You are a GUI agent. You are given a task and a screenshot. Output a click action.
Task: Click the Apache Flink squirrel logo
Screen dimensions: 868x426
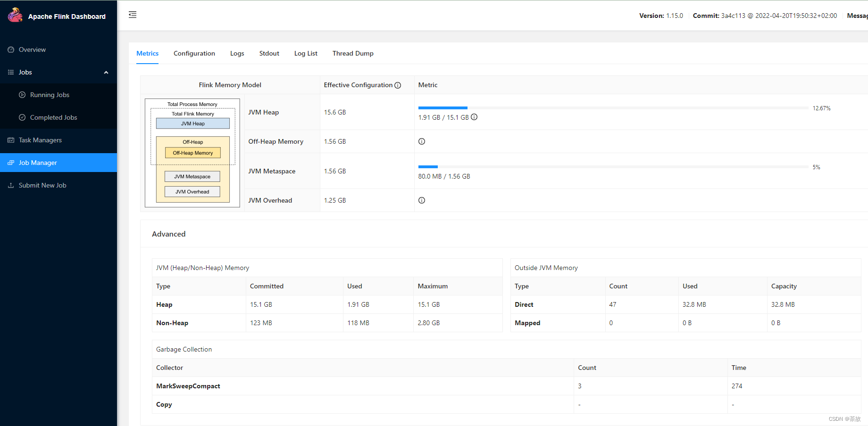tap(15, 15)
